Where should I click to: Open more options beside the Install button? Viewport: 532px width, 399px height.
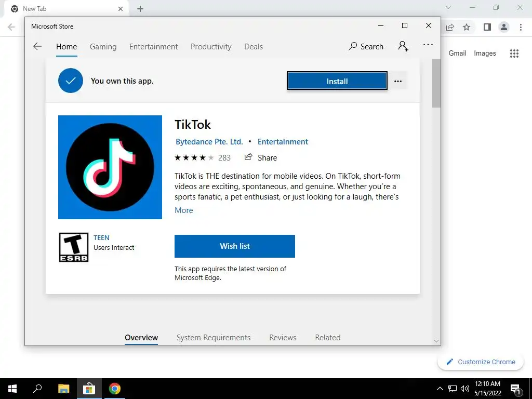[x=398, y=81]
